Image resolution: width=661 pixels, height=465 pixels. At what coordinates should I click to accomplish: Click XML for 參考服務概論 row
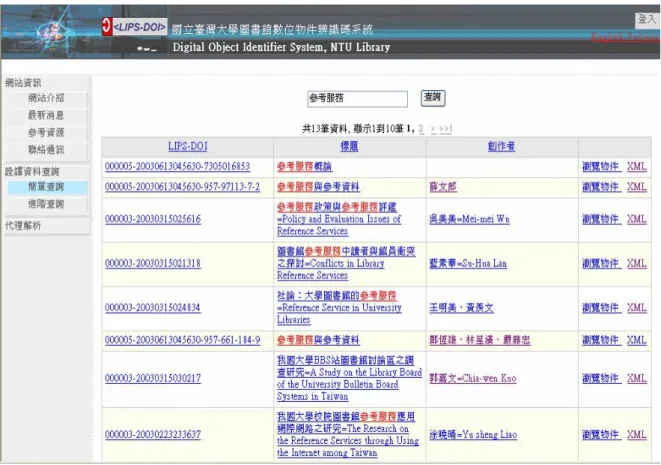637,167
